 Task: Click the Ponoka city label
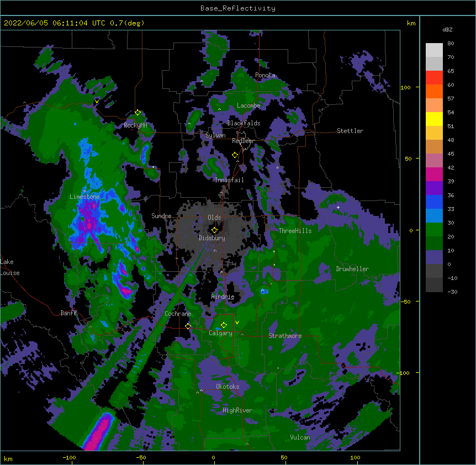(265, 75)
